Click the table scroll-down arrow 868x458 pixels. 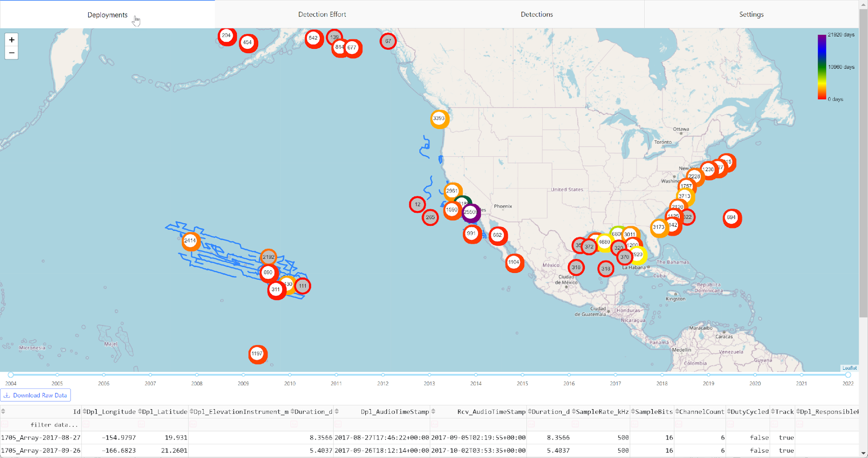pyautogui.click(x=863, y=453)
